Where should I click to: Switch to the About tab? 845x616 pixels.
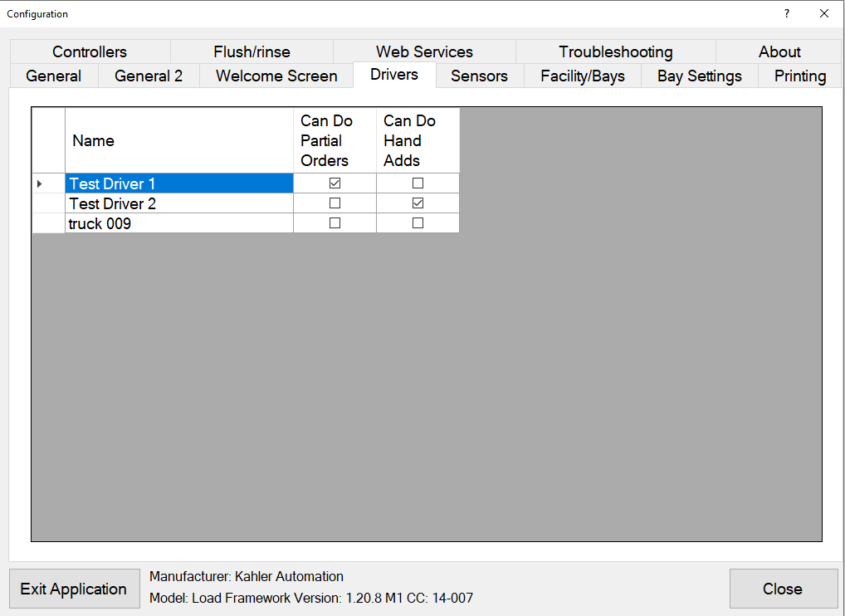[x=779, y=51]
